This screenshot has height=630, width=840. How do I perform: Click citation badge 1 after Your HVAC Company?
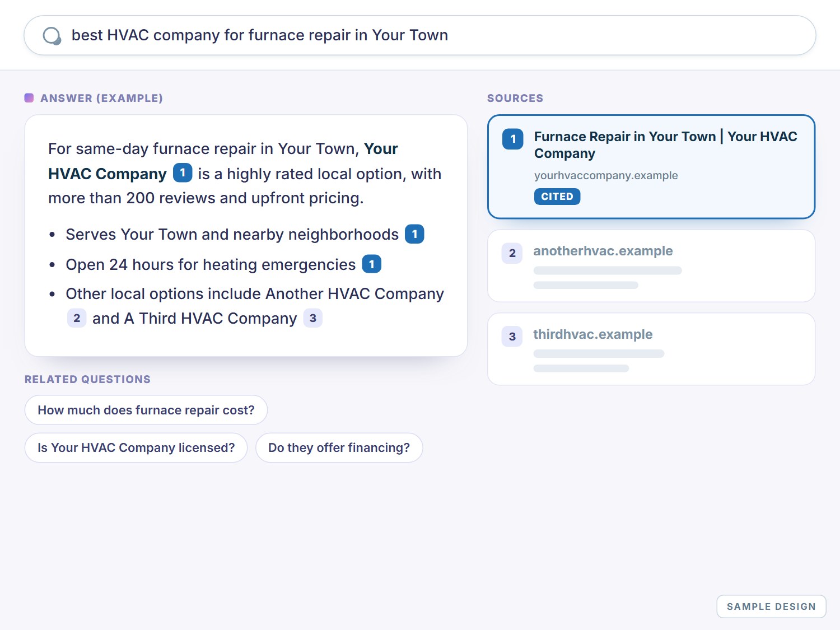tap(183, 173)
